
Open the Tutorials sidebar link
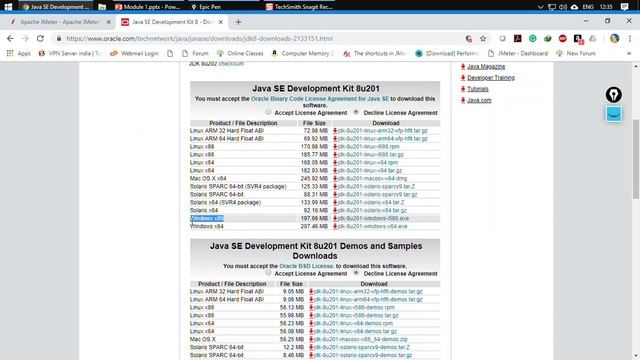478,89
